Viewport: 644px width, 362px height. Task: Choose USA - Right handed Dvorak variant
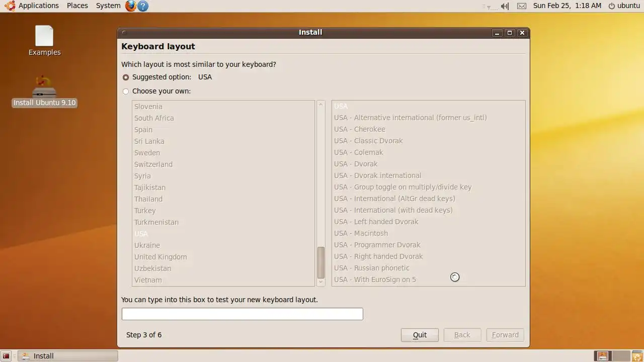(x=429, y=256)
